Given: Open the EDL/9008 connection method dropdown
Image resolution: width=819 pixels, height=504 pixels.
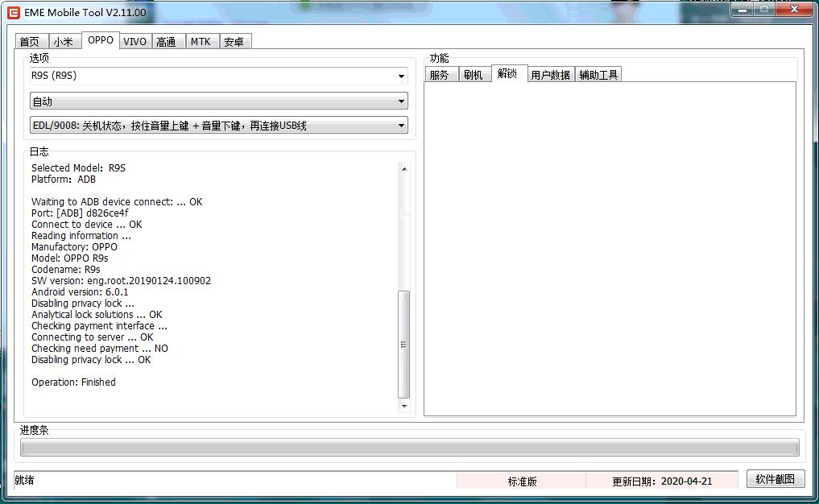Looking at the screenshot, I should [218, 126].
